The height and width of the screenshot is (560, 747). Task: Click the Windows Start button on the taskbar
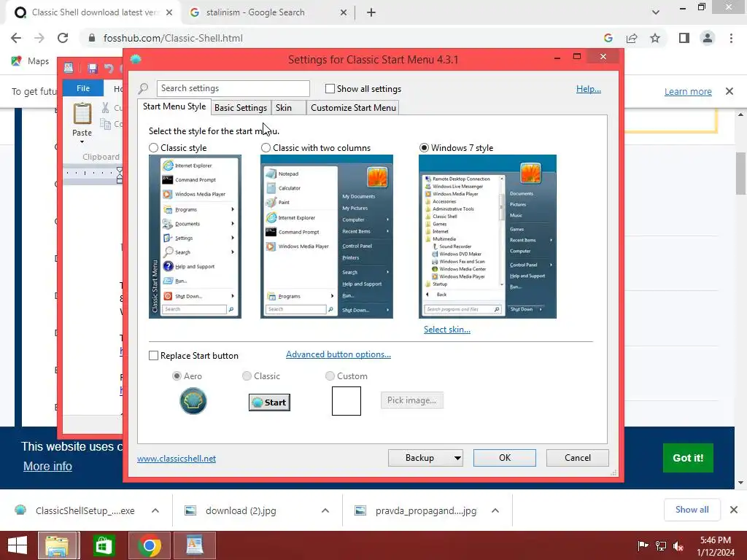click(x=18, y=545)
